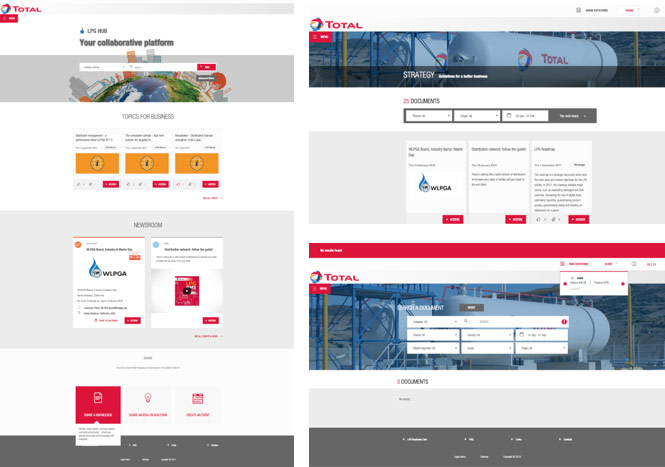Click the Create an Event calendar icon
665x467 pixels.
(198, 398)
